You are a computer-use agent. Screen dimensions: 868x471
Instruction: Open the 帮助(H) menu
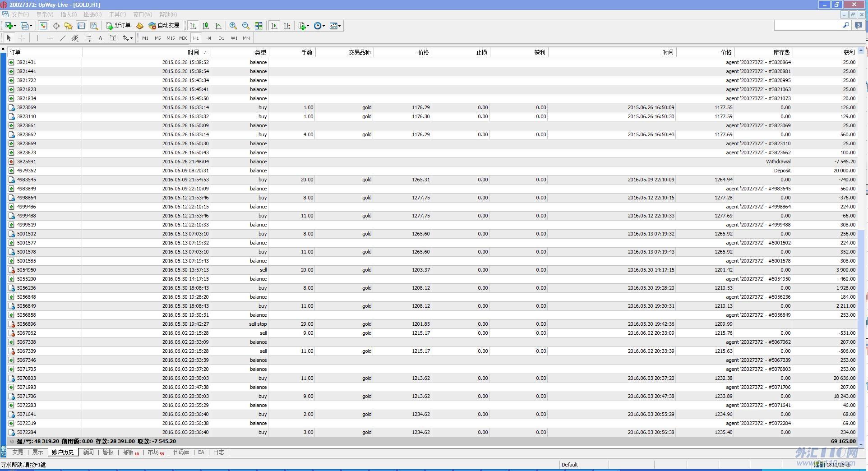pos(168,14)
